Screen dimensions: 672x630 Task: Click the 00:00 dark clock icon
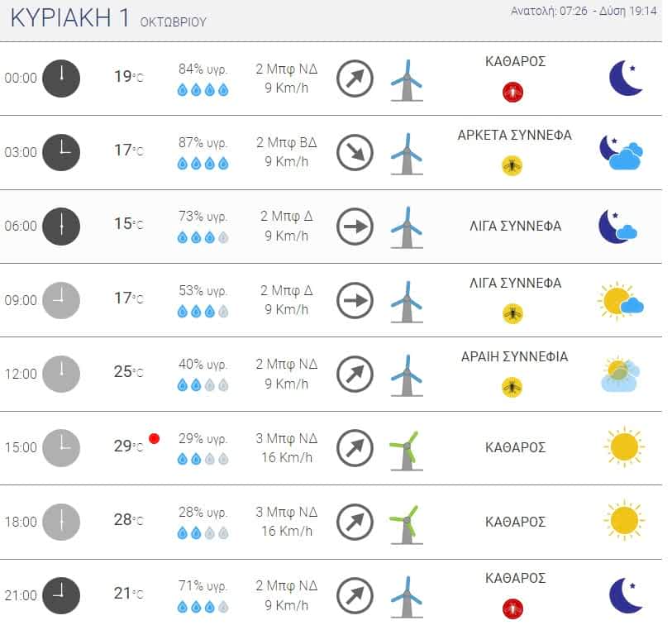(61, 79)
